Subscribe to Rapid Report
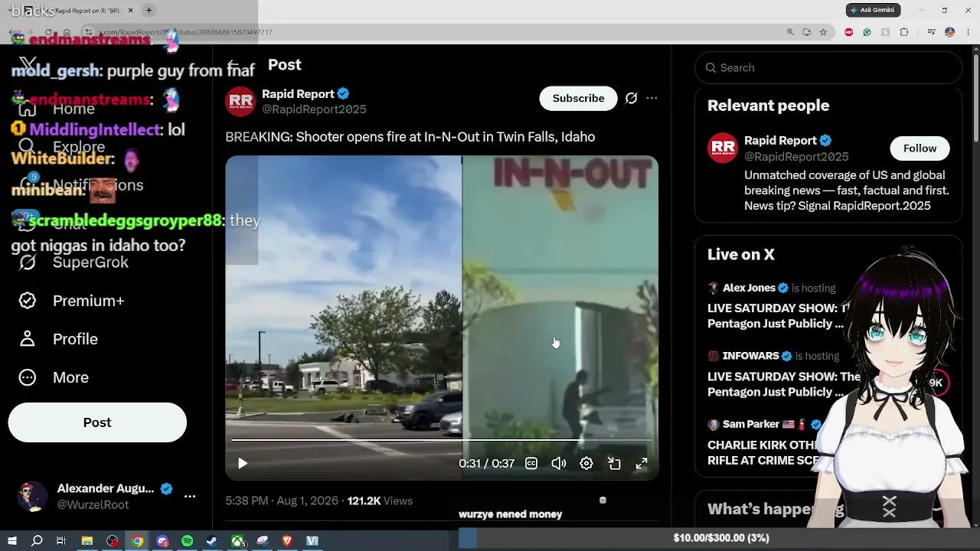The width and height of the screenshot is (980, 551). coord(578,98)
